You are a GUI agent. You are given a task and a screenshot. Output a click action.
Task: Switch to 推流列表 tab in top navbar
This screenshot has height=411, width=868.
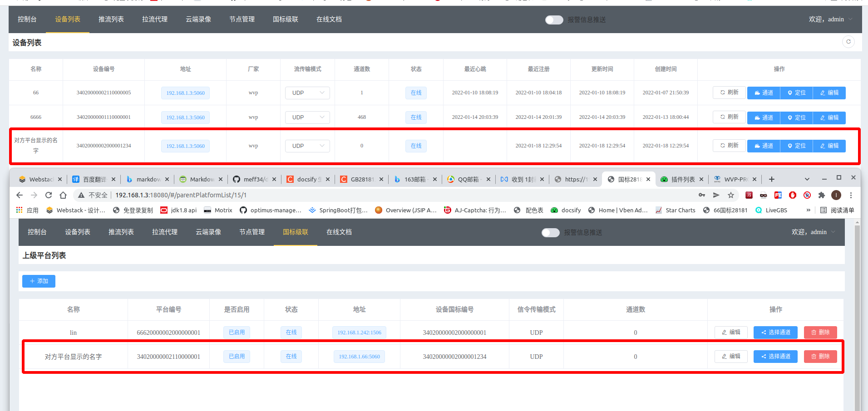tap(111, 20)
